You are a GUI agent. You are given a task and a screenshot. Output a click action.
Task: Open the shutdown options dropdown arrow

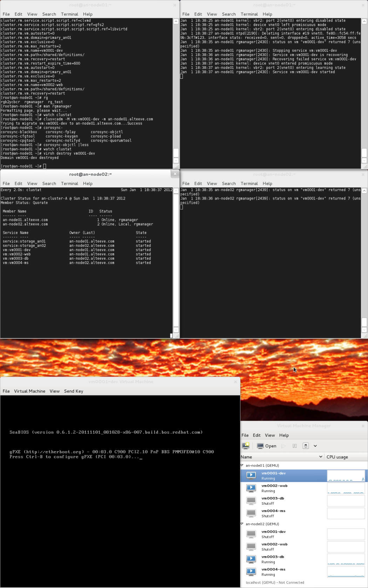coord(315,446)
